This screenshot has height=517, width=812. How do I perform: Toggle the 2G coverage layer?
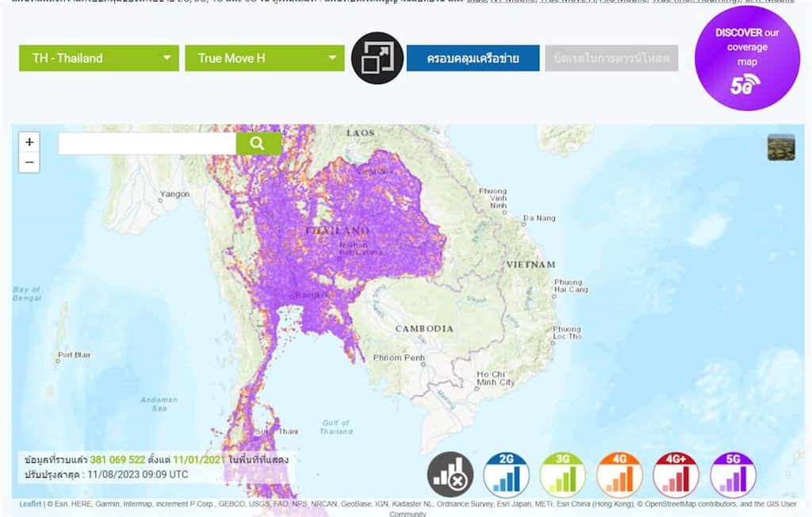pyautogui.click(x=507, y=474)
